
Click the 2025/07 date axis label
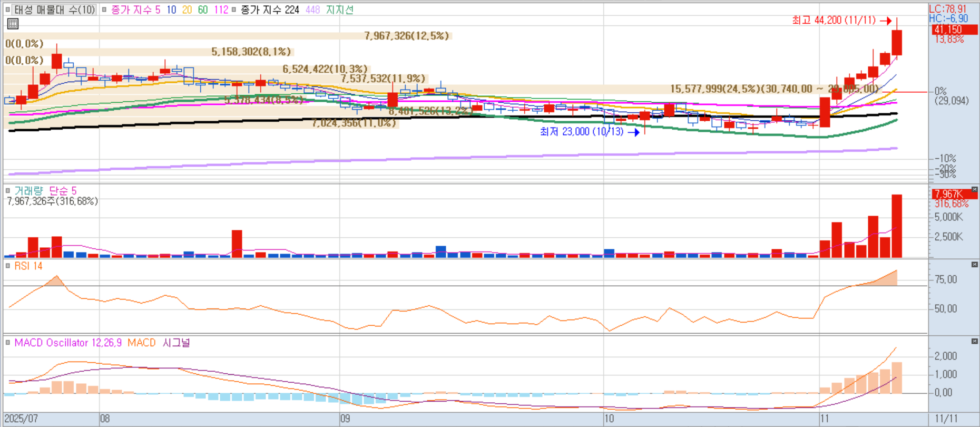(22, 419)
